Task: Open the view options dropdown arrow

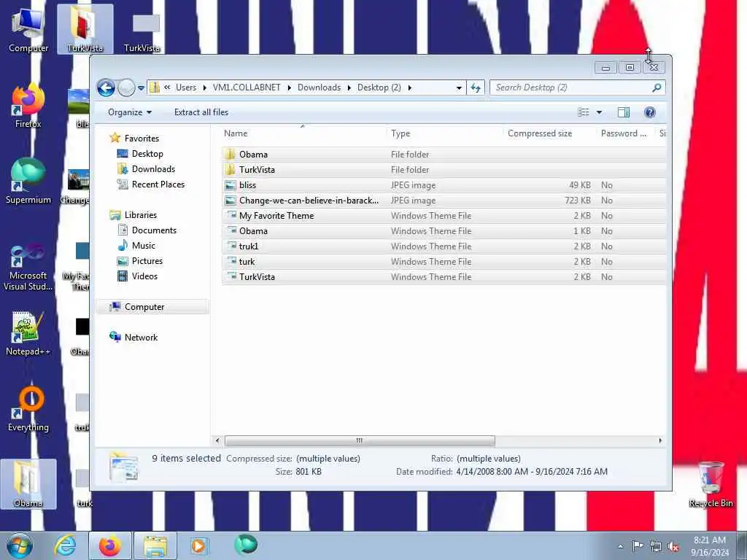Action: [x=600, y=112]
